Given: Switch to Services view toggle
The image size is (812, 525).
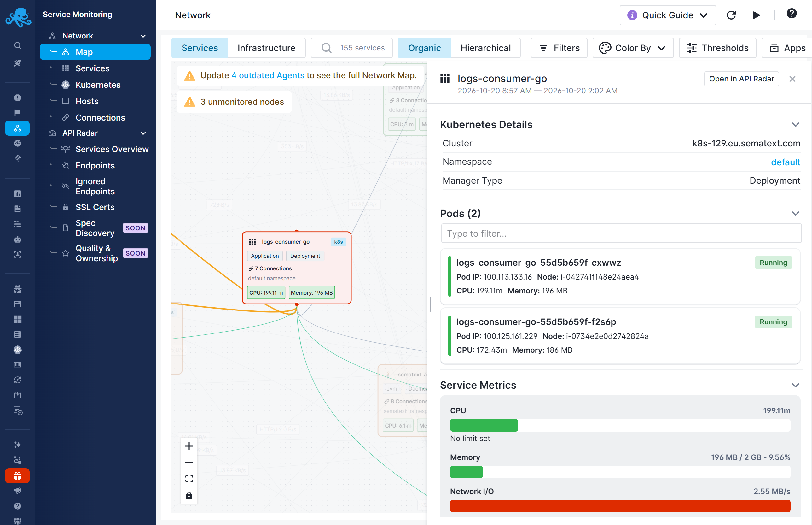Looking at the screenshot, I should 200,48.
